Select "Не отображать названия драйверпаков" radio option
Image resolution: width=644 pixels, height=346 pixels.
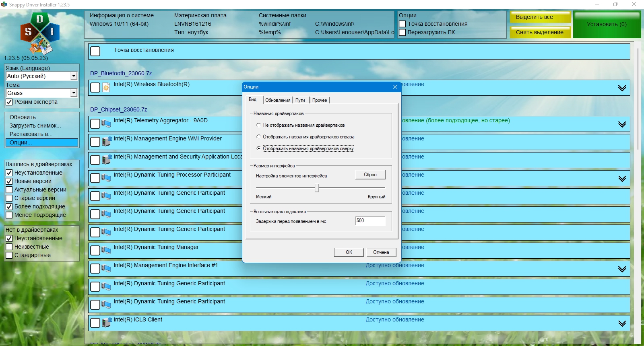pos(258,125)
